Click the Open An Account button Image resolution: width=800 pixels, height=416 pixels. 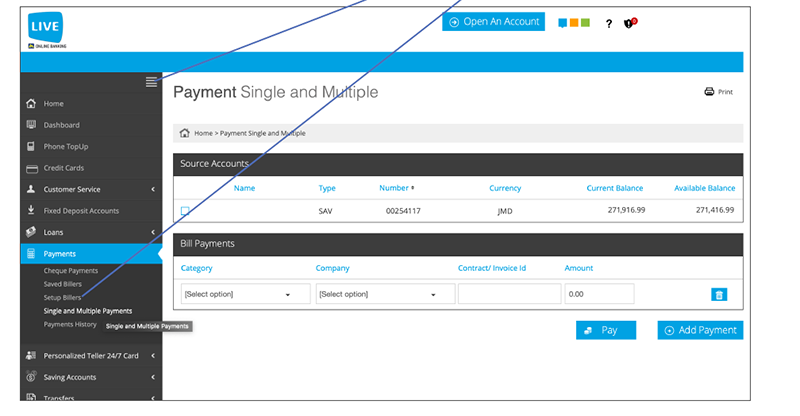click(493, 21)
